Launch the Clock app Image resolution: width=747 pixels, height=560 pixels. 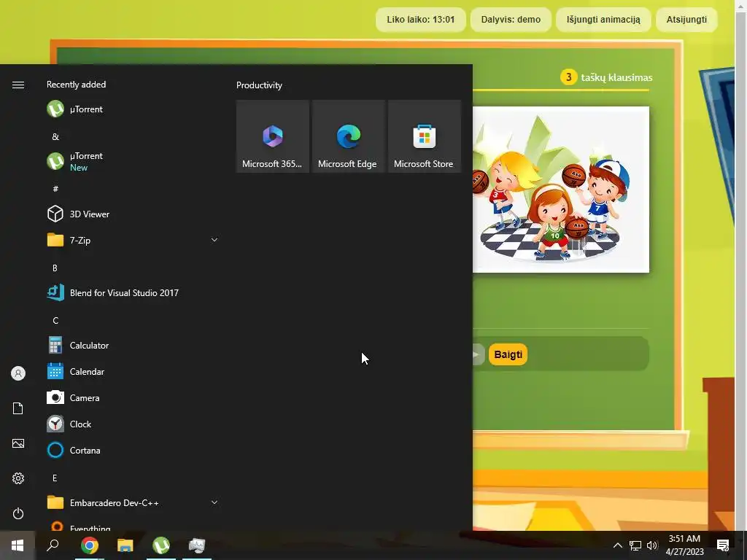click(x=133, y=424)
